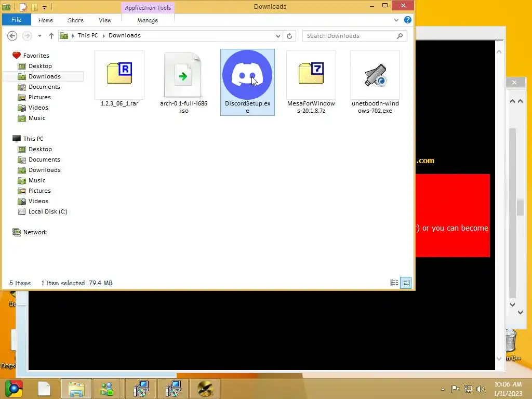Open the File menu

click(16, 20)
